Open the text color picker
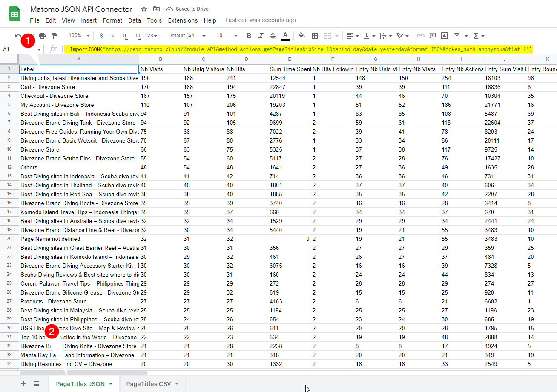 [285, 36]
